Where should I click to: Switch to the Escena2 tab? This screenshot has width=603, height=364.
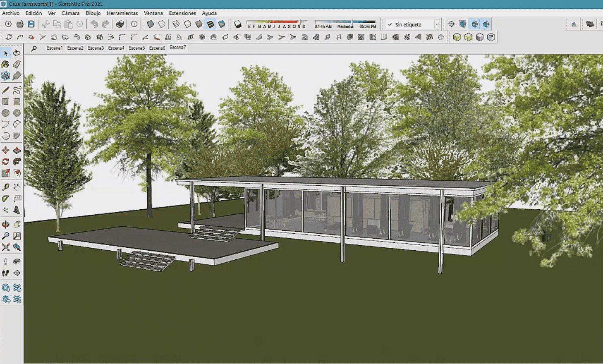coord(75,48)
